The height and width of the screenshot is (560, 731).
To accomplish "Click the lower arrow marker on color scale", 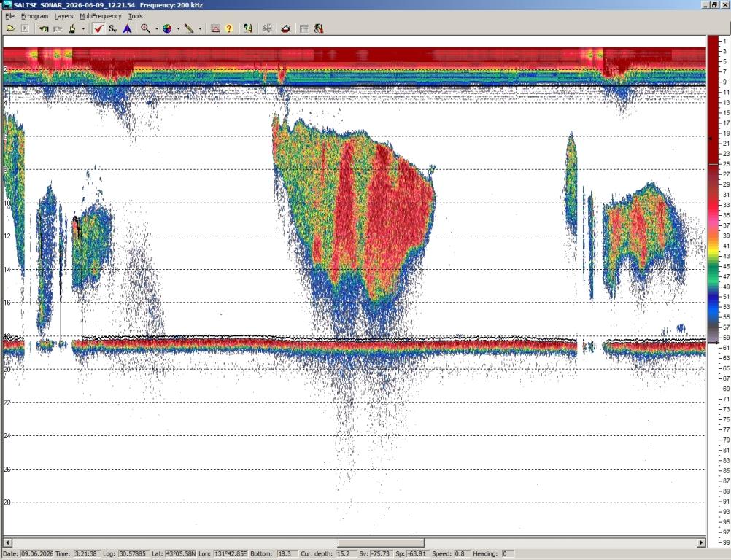I will [714, 343].
